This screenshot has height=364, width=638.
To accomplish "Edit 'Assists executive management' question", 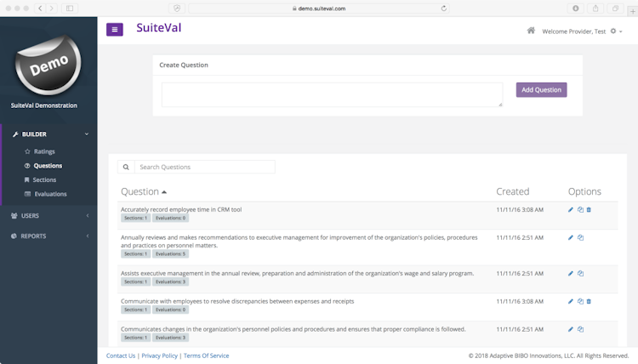I will click(x=571, y=274).
